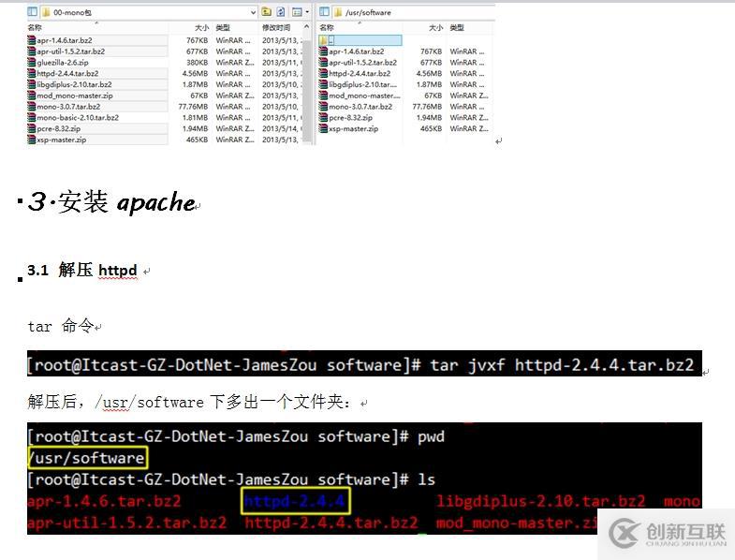Click the 00-mono包 path field
Viewport: 735px width, 560px height.
coord(149,13)
